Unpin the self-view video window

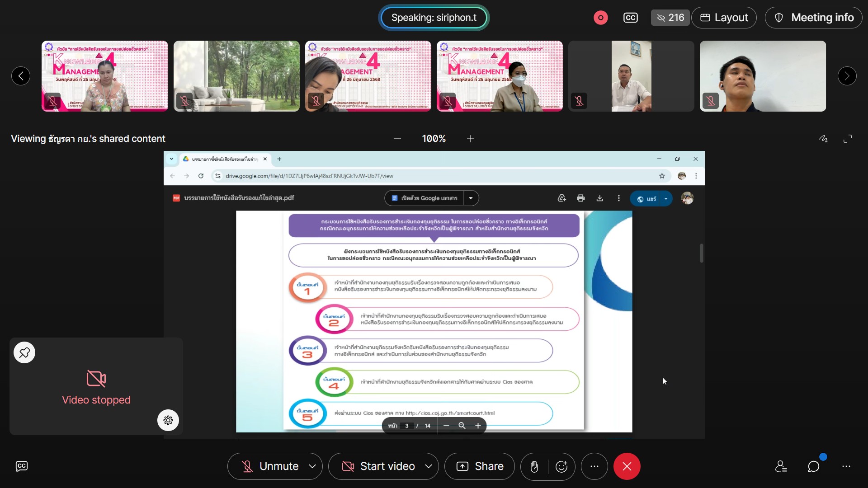coord(24,352)
